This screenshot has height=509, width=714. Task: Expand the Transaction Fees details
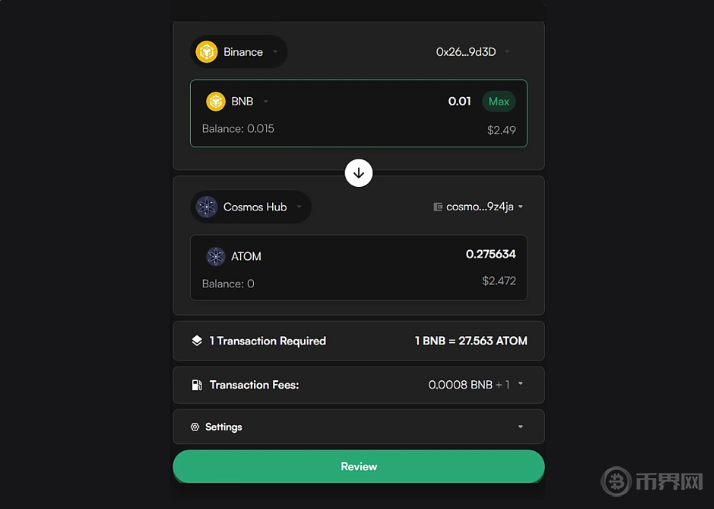[521, 384]
